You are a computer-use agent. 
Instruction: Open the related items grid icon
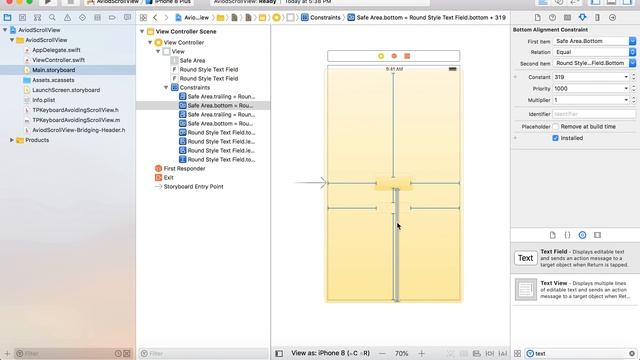click(x=143, y=18)
